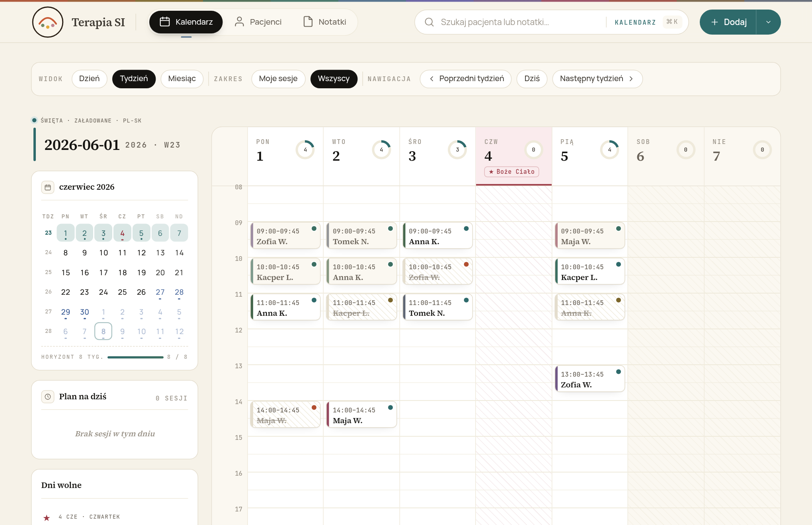Click the calendar icon beside czerwiec 2026
This screenshot has height=525, width=812.
tap(48, 187)
